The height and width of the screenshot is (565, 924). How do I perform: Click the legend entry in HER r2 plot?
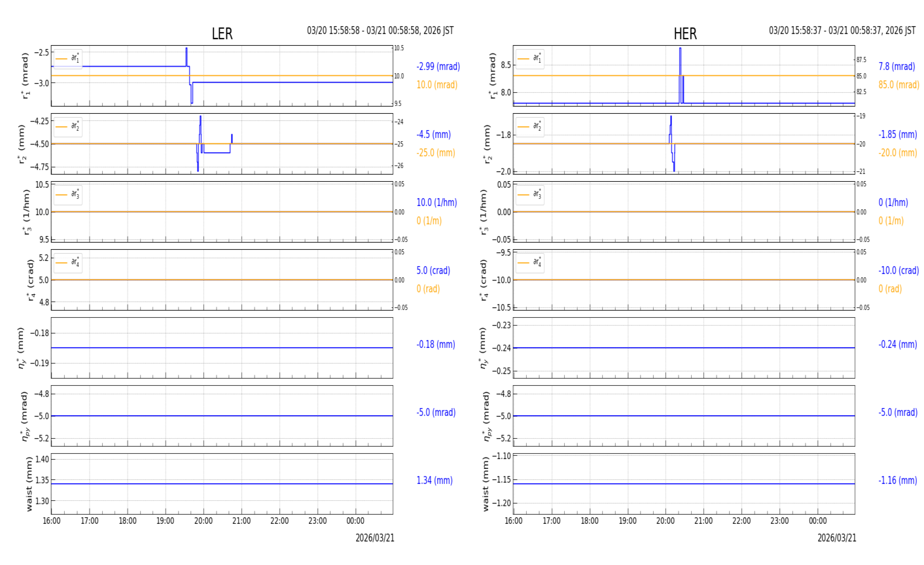tap(529, 127)
